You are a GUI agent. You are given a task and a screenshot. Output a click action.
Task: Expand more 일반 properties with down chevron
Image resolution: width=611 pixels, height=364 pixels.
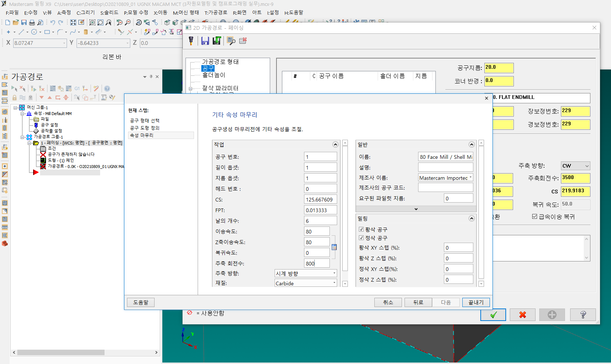pyautogui.click(x=416, y=209)
